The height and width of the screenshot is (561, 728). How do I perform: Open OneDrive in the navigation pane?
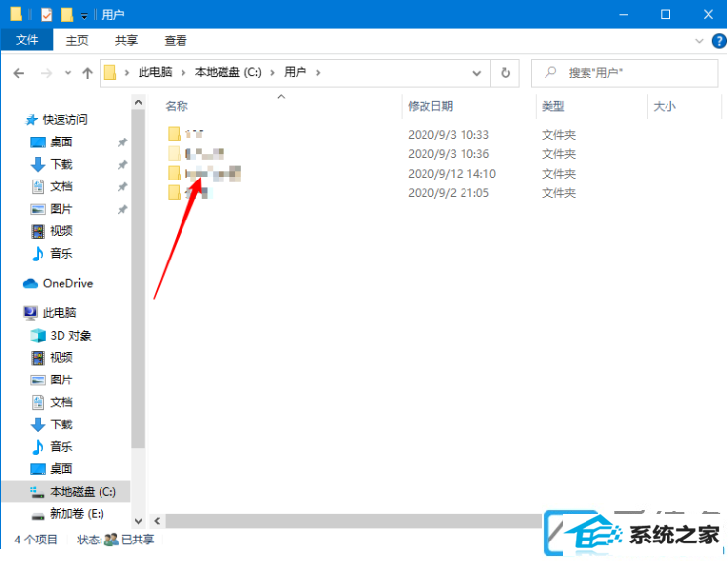point(67,283)
